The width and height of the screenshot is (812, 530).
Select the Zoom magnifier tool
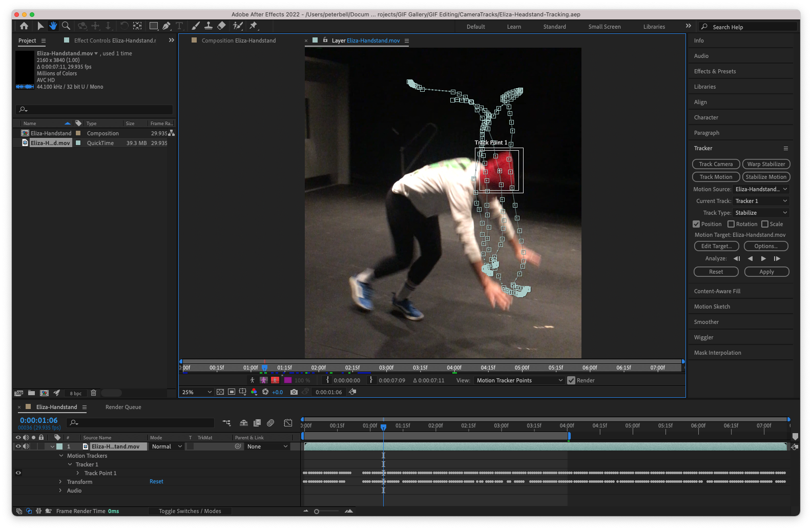66,26
